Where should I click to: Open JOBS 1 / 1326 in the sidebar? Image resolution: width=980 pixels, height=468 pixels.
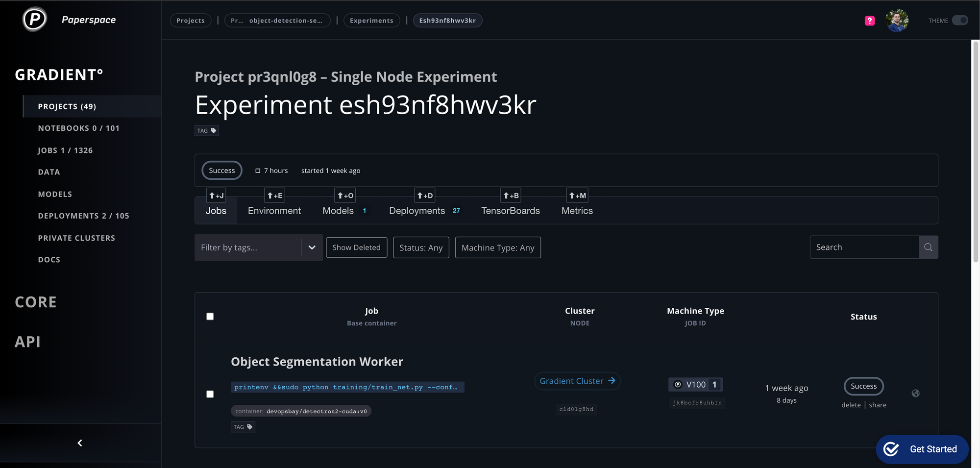coord(65,150)
